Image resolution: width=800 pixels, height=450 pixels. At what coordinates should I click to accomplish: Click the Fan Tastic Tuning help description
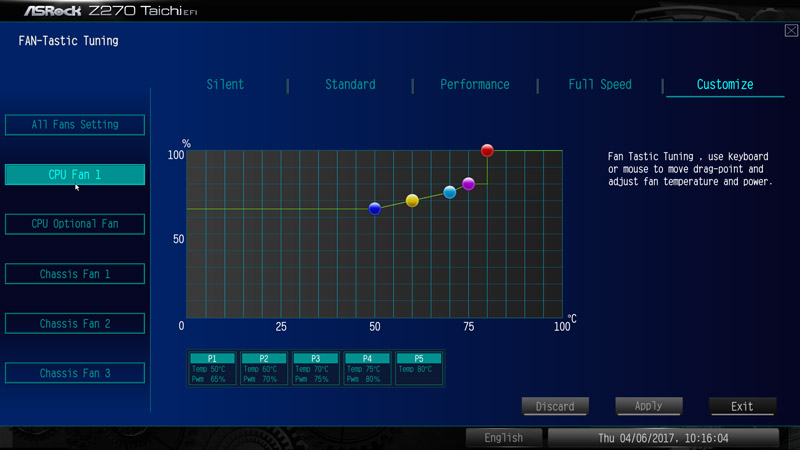pyautogui.click(x=690, y=169)
